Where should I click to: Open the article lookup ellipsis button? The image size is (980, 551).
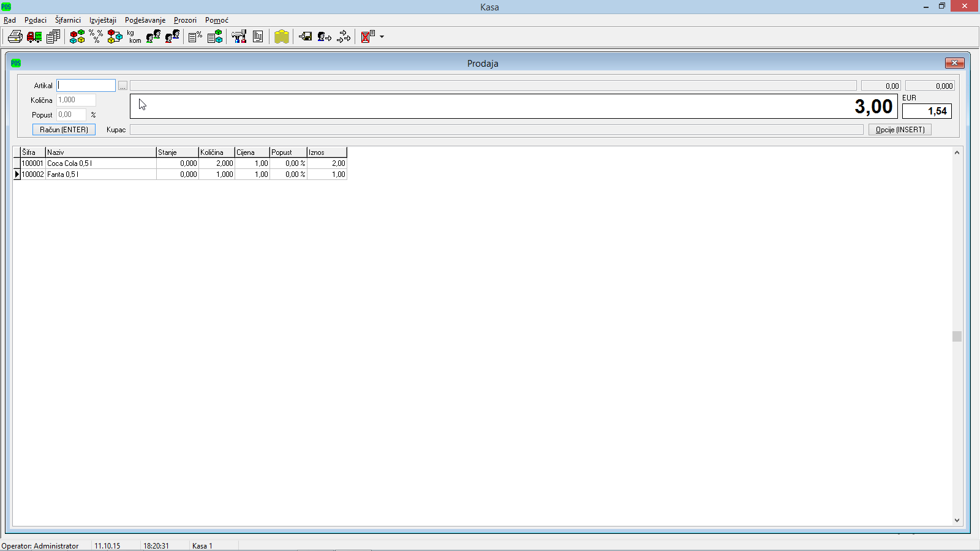coord(123,86)
